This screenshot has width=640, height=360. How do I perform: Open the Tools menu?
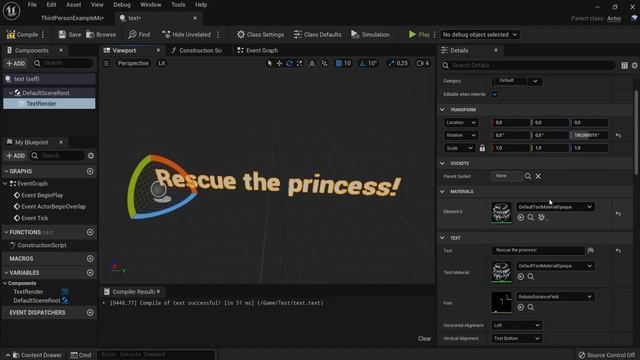pos(178,5)
